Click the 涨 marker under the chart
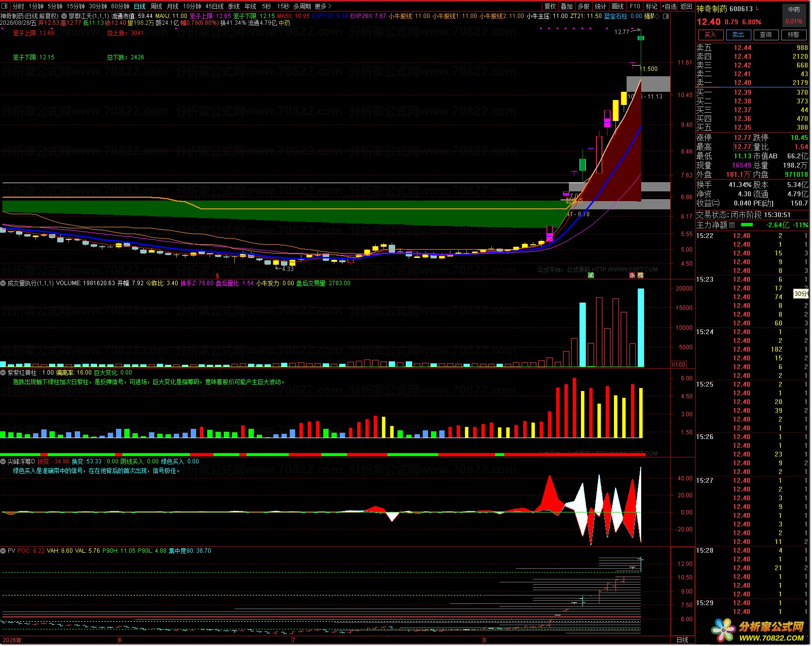The image size is (812, 646). tap(632, 275)
